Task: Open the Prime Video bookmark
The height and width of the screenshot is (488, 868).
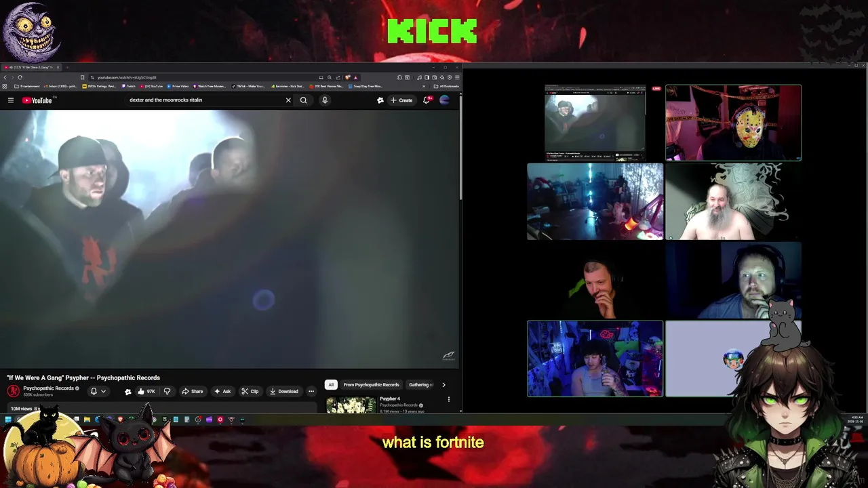Action: (x=178, y=86)
